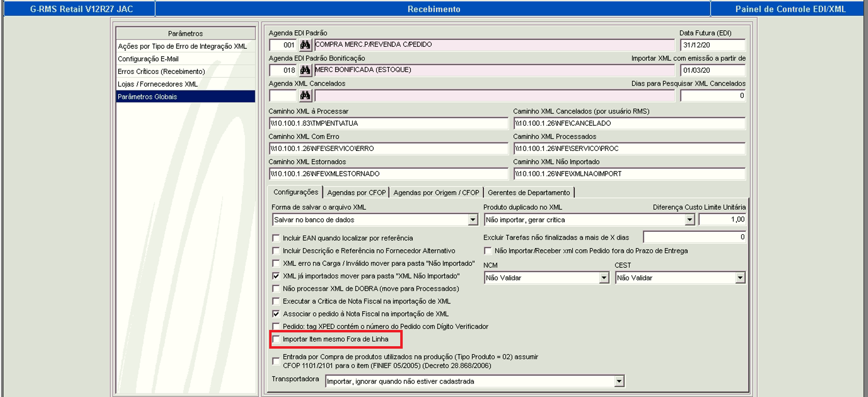The image size is (868, 397).
Task: Open lookup binoculars for Agenda EDI Padrão Bonificação
Action: click(305, 70)
